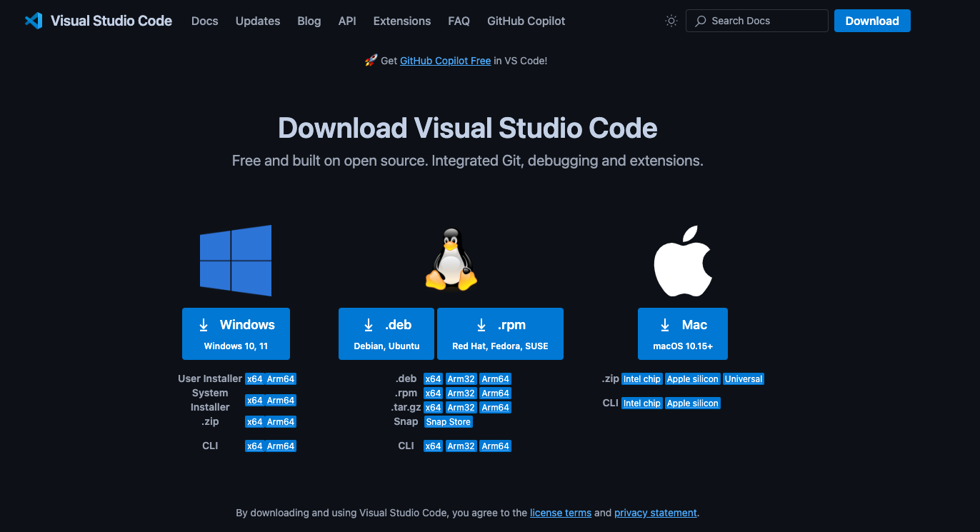Download Windows .zip Arm64 archive
Image resolution: width=980 pixels, height=532 pixels.
coord(281,422)
